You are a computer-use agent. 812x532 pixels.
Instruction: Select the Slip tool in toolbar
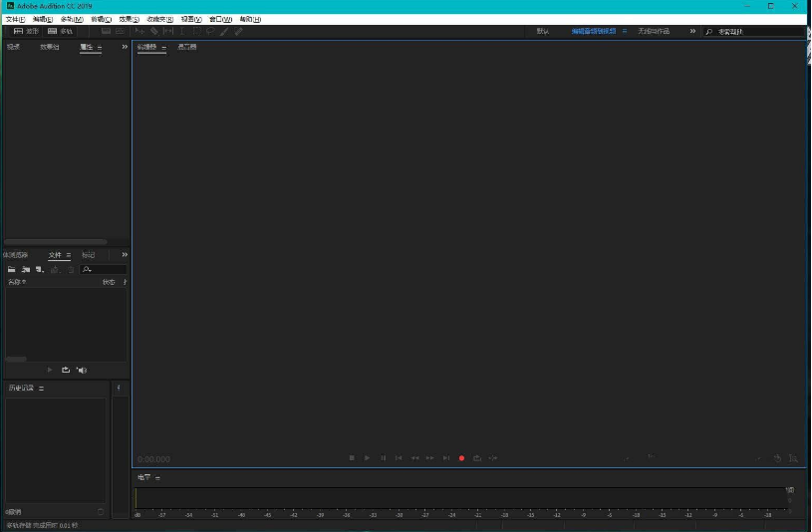tap(168, 32)
